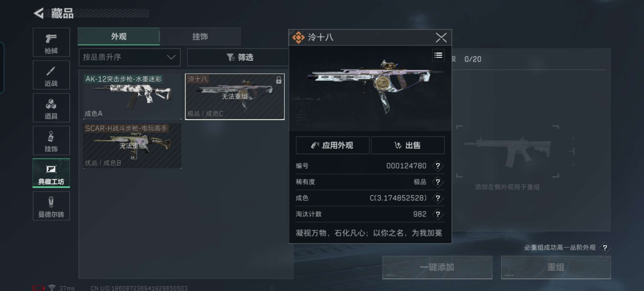Click the 出售 sell button
This screenshot has width=644, height=291.
pos(408,145)
